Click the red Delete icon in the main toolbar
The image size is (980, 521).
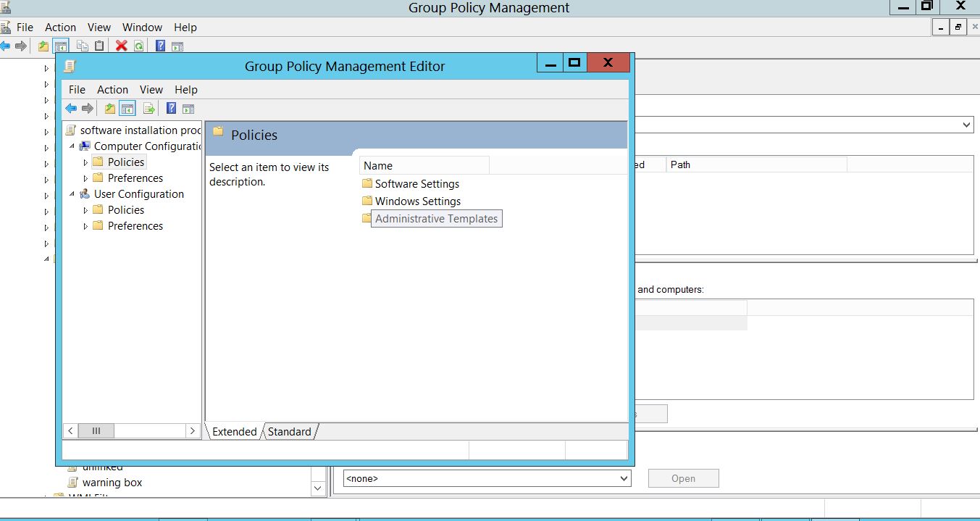tap(121, 46)
